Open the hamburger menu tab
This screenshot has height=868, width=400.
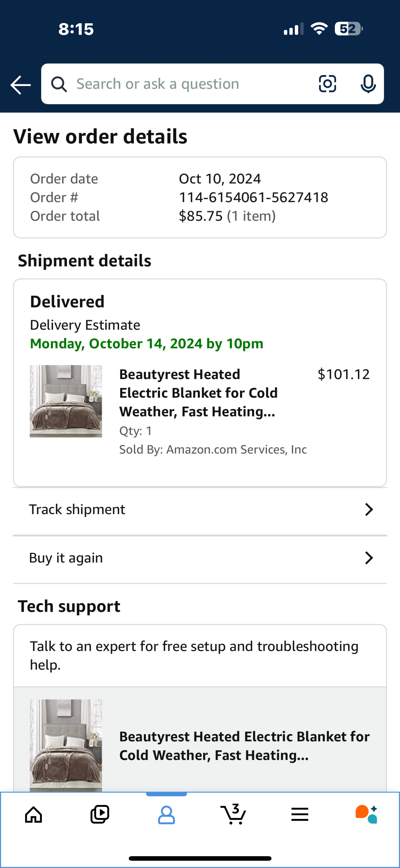(300, 815)
